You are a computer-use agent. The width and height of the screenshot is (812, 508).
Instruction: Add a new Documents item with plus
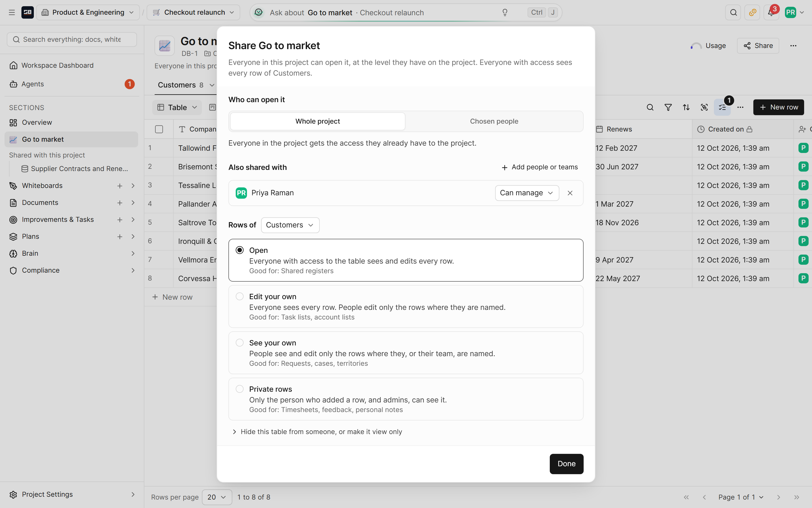120,203
